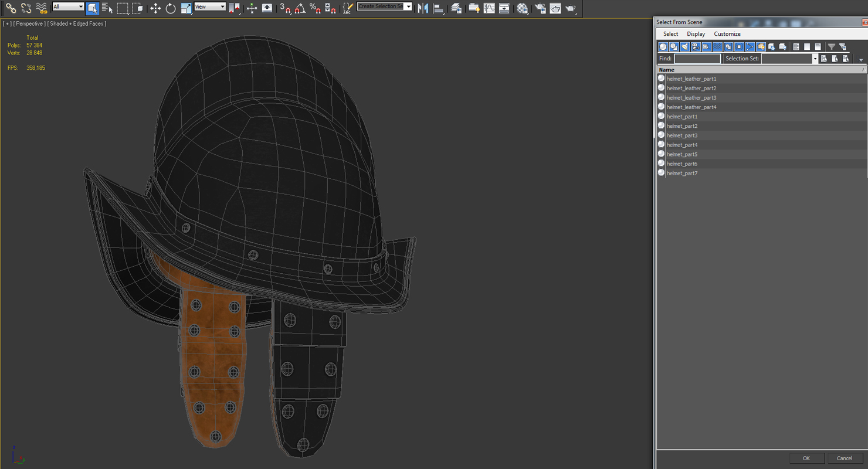The width and height of the screenshot is (868, 469).
Task: Toggle Display Cameras filter in dialog
Action: tap(696, 47)
